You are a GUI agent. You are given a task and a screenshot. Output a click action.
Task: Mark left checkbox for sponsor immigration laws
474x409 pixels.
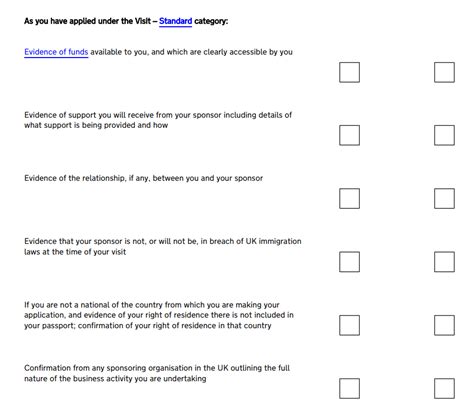click(349, 262)
